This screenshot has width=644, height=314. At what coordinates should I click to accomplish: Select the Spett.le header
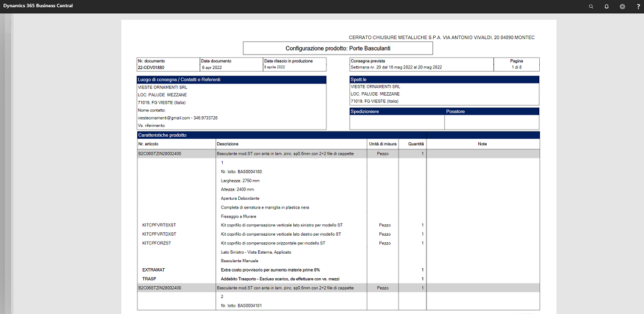444,80
